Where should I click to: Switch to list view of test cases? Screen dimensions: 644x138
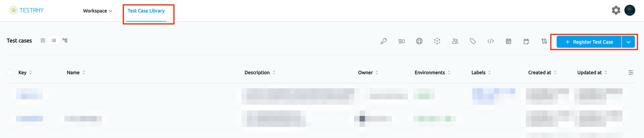click(x=54, y=40)
